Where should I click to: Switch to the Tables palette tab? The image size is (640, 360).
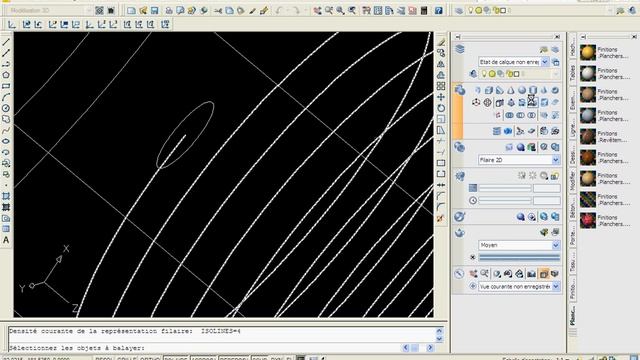(x=572, y=73)
